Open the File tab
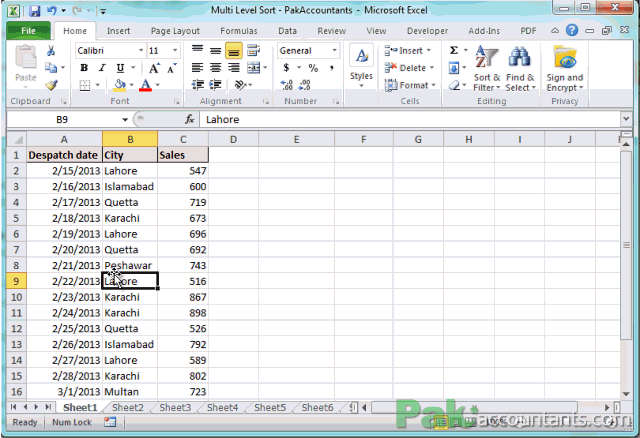Image resolution: width=640 pixels, height=438 pixels. pyautogui.click(x=28, y=31)
